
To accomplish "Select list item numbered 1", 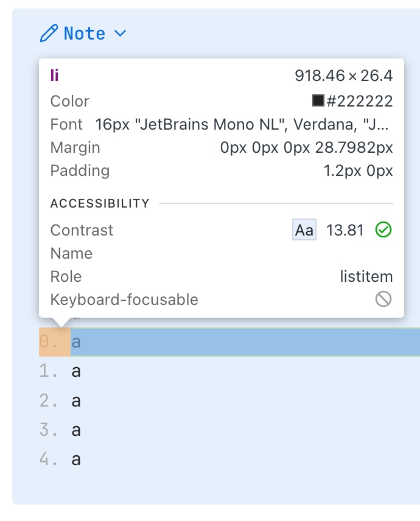I will [x=76, y=371].
